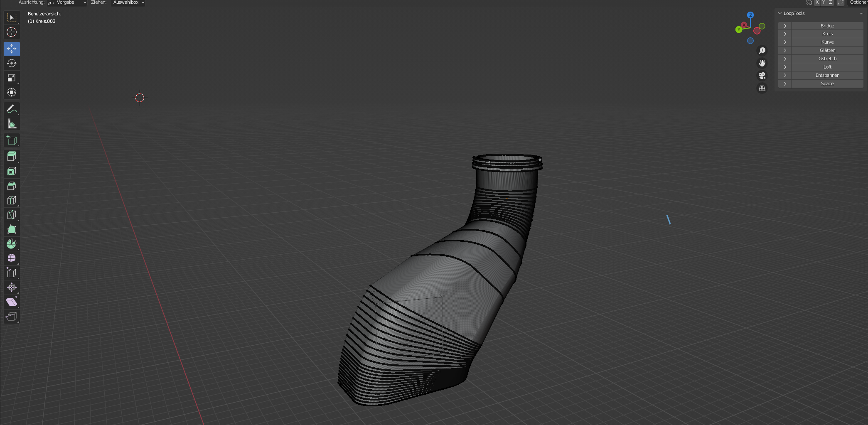Snap view to the labeled X axis
The width and height of the screenshot is (868, 425).
click(x=744, y=25)
